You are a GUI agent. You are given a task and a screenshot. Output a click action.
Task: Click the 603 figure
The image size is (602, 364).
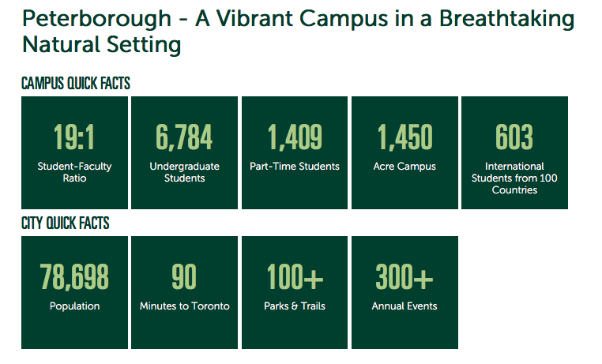click(514, 137)
